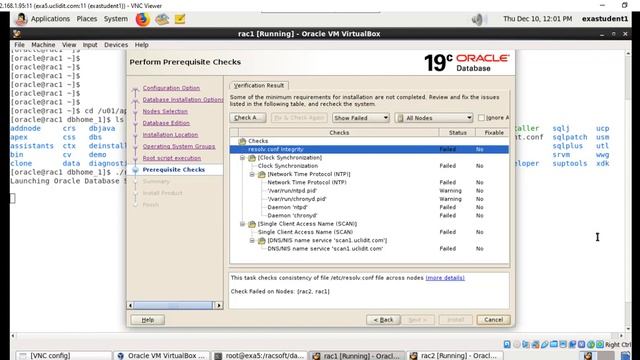Click the VirtualBox optical disk status icon
The image size is (640, 360).
[517, 344]
